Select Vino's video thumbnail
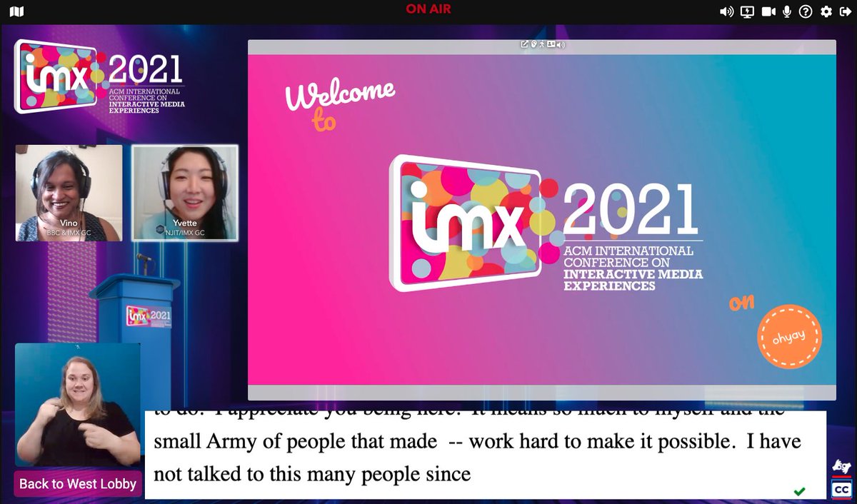 pyautogui.click(x=69, y=189)
